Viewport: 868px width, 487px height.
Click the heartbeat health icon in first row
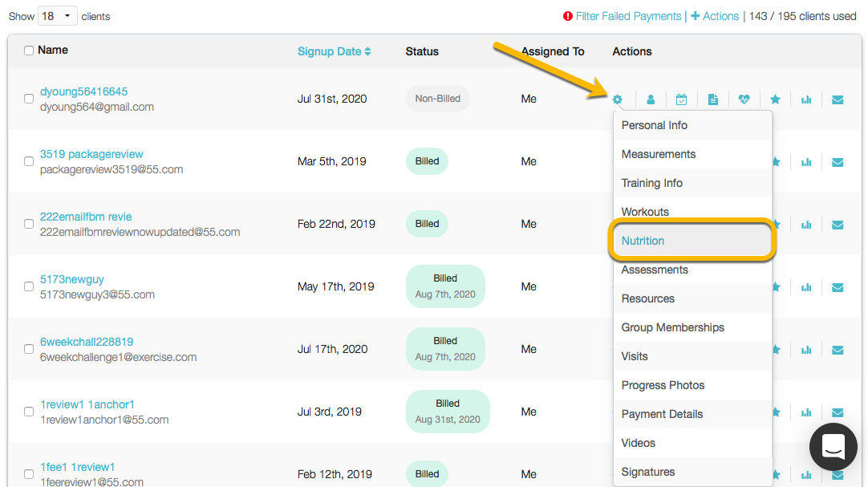click(744, 99)
